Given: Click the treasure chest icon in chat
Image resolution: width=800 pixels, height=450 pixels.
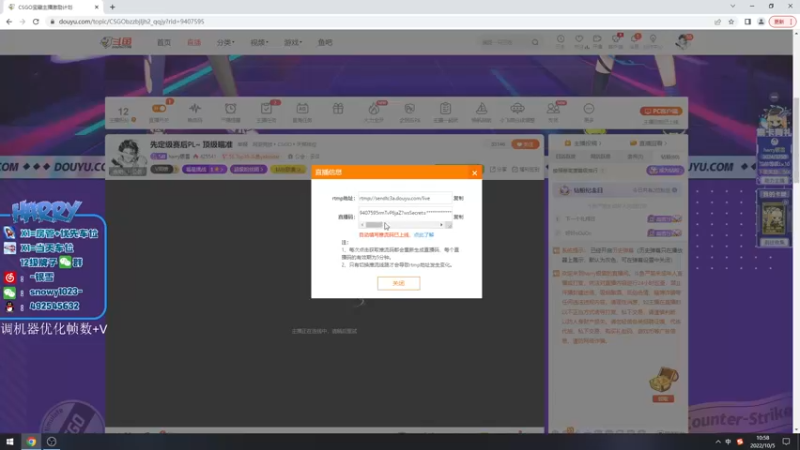Looking at the screenshot, I should pyautogui.click(x=663, y=380).
